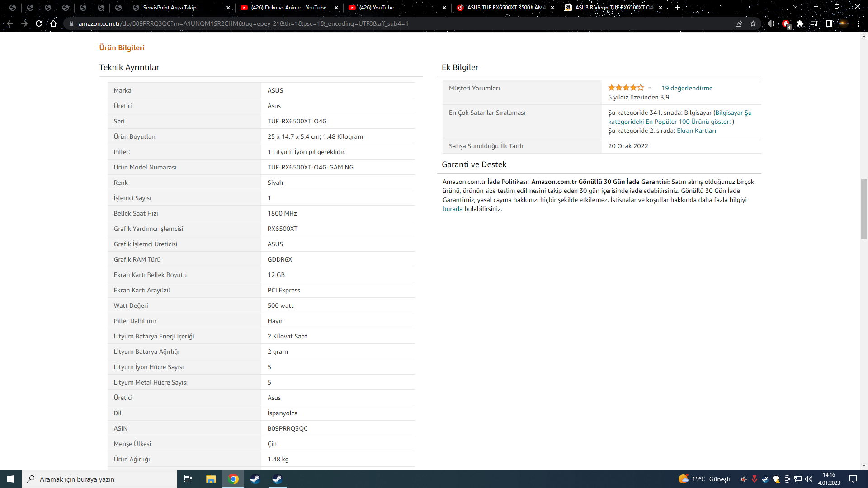Open the system volume tray icon
Viewport: 868px width, 488px height.
[x=809, y=479]
